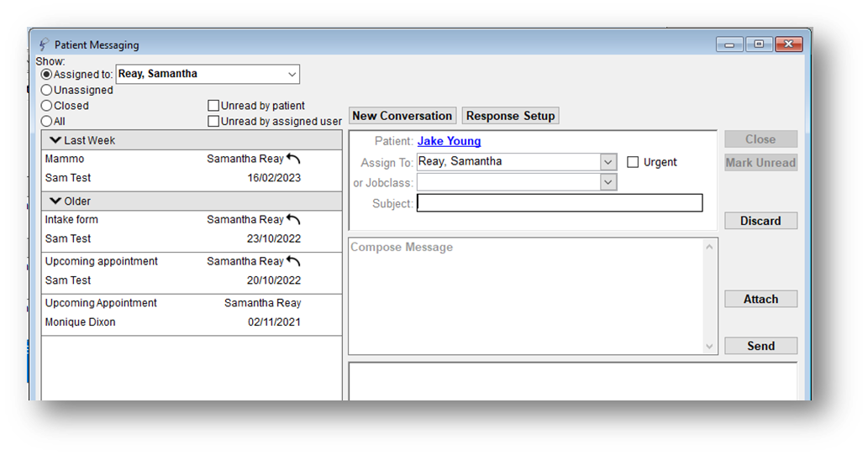Viewport: 868px width, 455px height.
Task: Click the Patient Messaging title bar icon
Action: 44,44
